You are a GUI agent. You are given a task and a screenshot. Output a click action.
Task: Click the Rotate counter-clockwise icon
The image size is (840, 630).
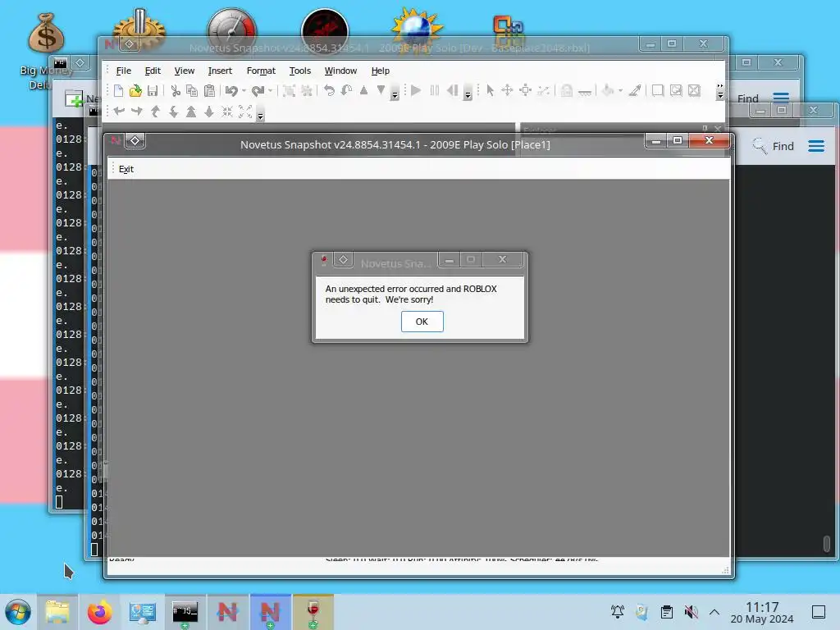tap(329, 90)
